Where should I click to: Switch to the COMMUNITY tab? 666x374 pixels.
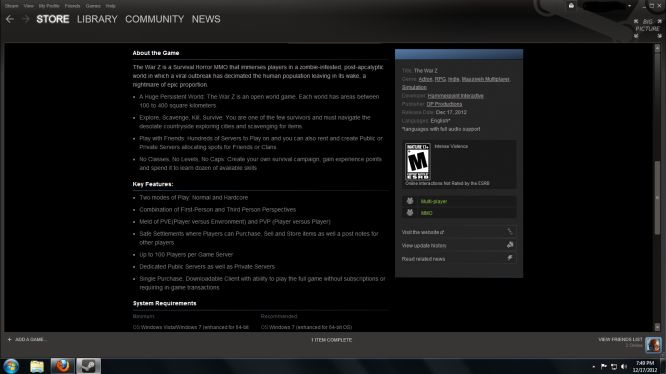tap(155, 19)
